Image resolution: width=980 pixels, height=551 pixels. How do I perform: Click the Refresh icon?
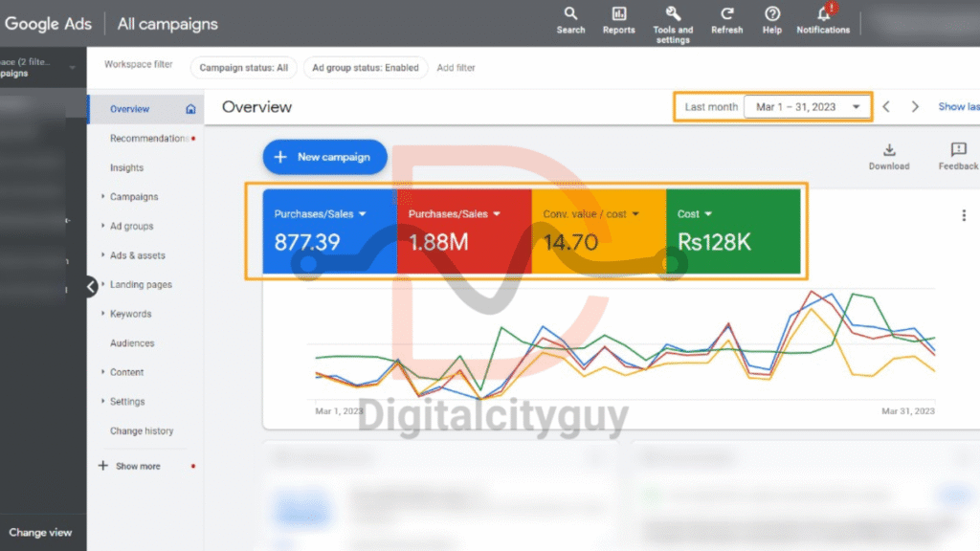pyautogui.click(x=726, y=13)
